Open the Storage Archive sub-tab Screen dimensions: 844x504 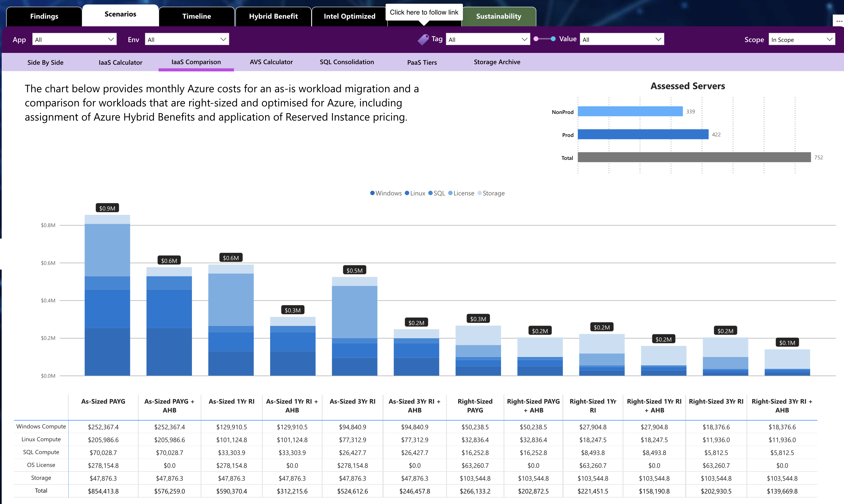pos(497,62)
